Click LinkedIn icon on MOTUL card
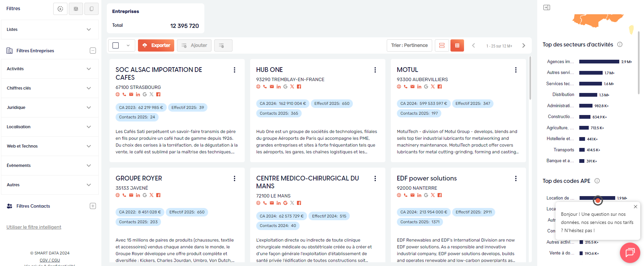Screen dimensions: 644x266 (419, 87)
